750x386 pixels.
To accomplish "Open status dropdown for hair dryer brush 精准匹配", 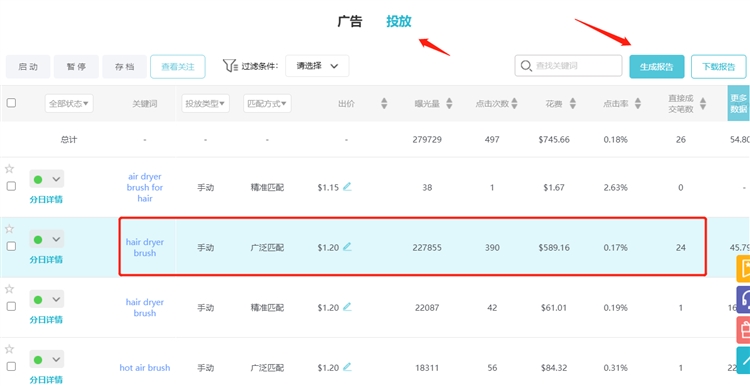I will [46, 299].
